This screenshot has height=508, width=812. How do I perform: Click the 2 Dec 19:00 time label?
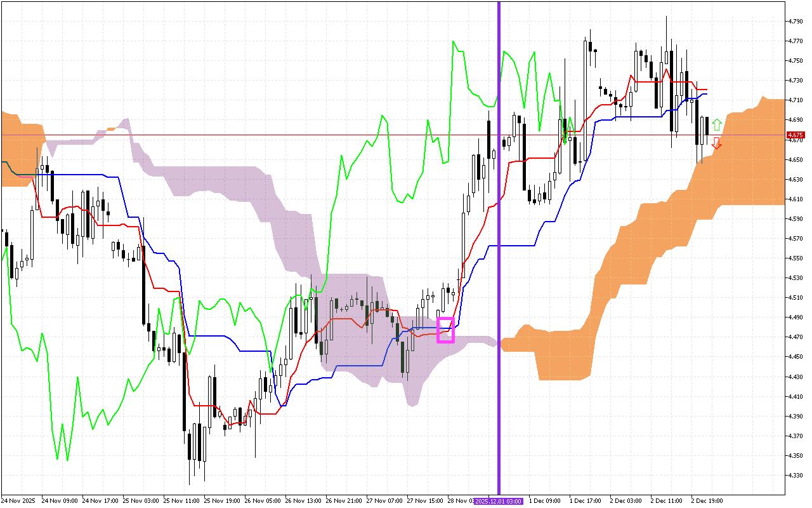coord(707,501)
